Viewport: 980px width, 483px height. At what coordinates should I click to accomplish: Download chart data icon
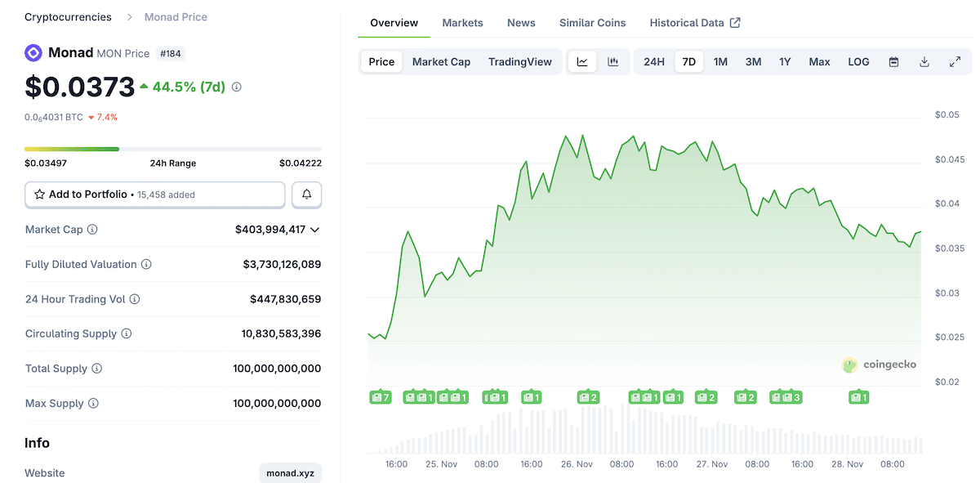click(924, 62)
